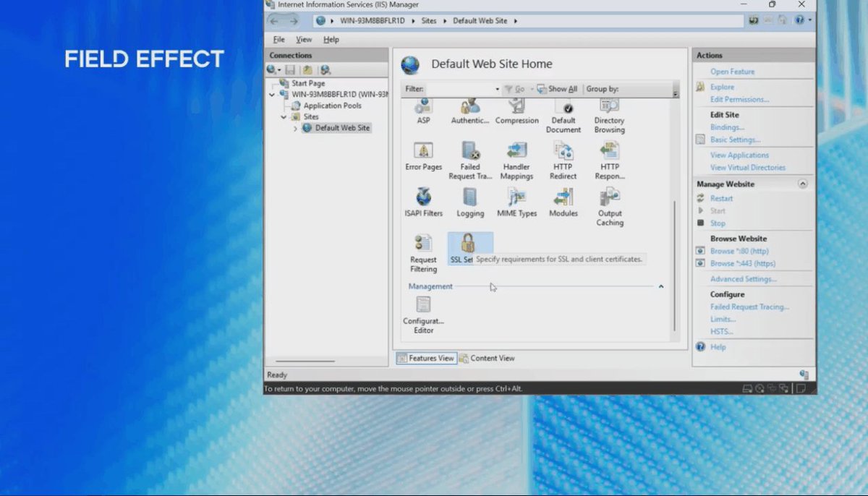Open the Output Caching feature icon

pyautogui.click(x=609, y=197)
